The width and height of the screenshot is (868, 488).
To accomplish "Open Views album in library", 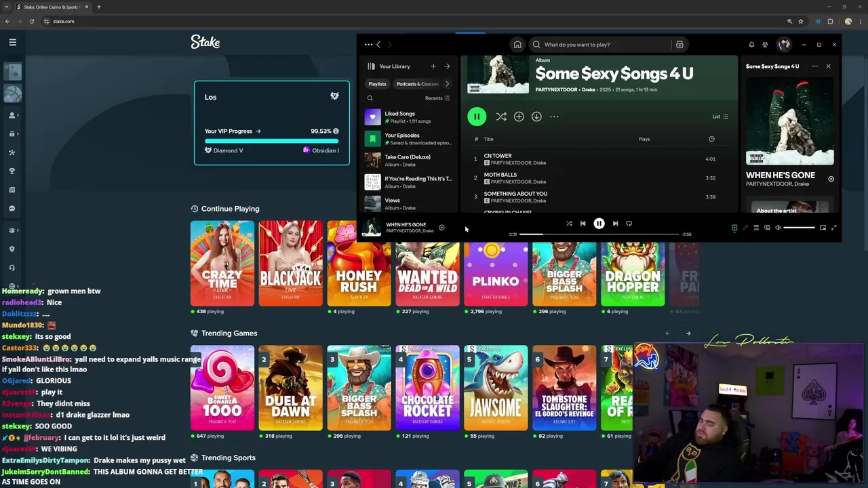I will [409, 203].
